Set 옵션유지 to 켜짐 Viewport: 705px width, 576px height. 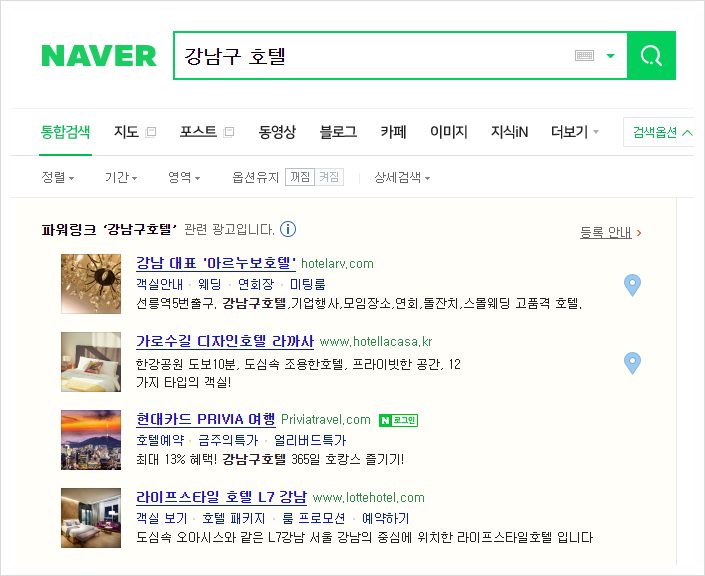(329, 177)
